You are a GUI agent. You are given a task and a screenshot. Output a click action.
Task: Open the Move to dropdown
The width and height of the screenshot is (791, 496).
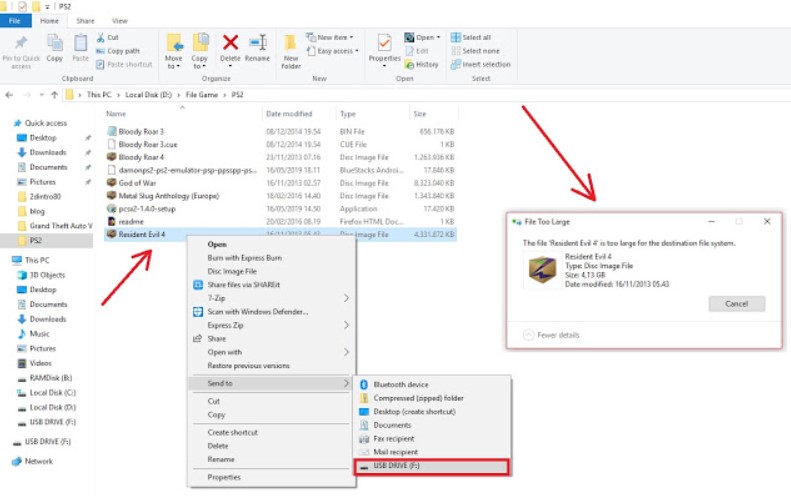tap(174, 52)
